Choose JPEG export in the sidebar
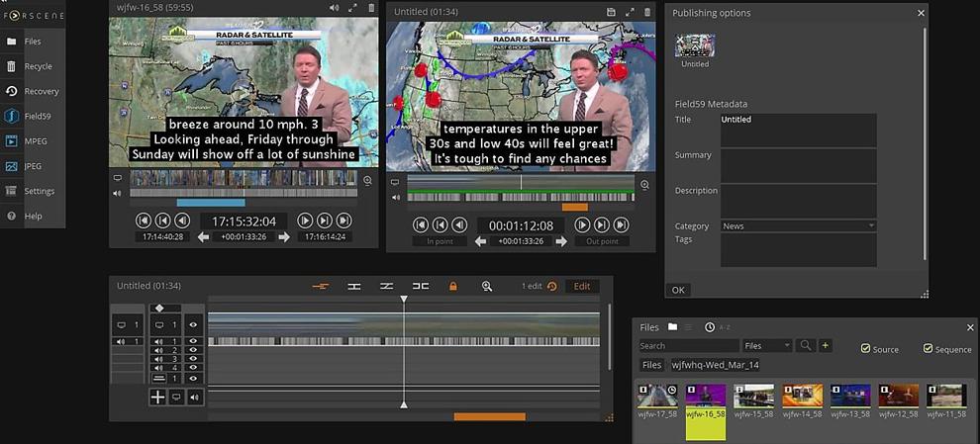The width and height of the screenshot is (980, 444). pos(33,166)
